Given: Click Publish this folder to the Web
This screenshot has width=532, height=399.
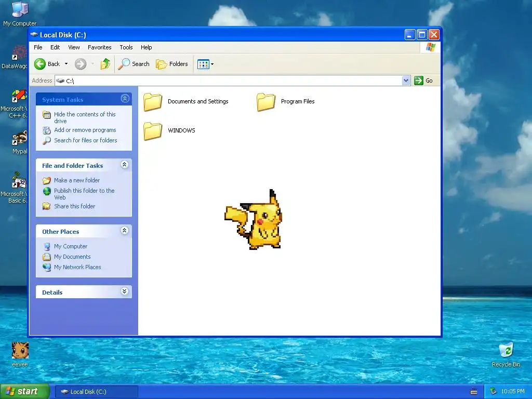Looking at the screenshot, I should [x=84, y=194].
